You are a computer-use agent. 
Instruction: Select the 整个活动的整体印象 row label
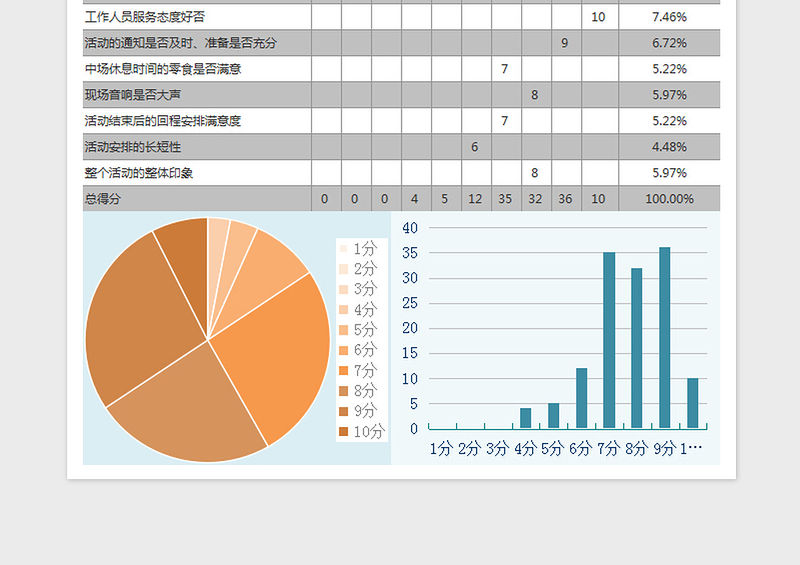[x=139, y=173]
